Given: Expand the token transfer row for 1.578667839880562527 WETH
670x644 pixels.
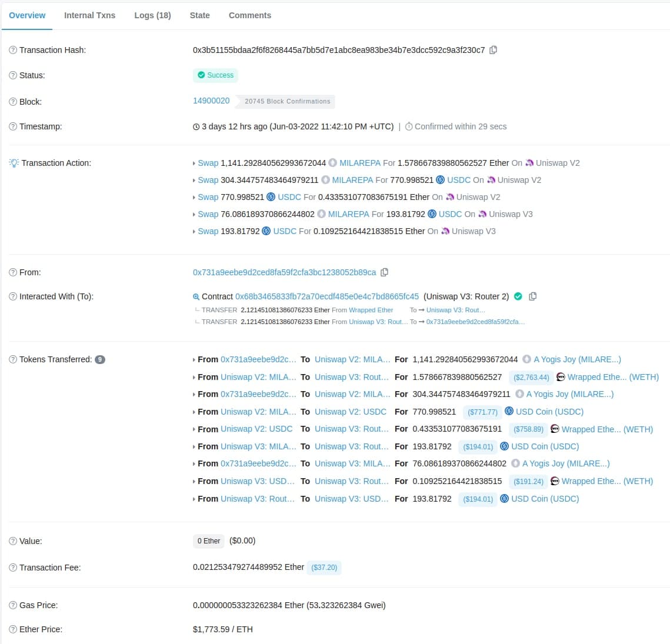Looking at the screenshot, I should (x=194, y=378).
